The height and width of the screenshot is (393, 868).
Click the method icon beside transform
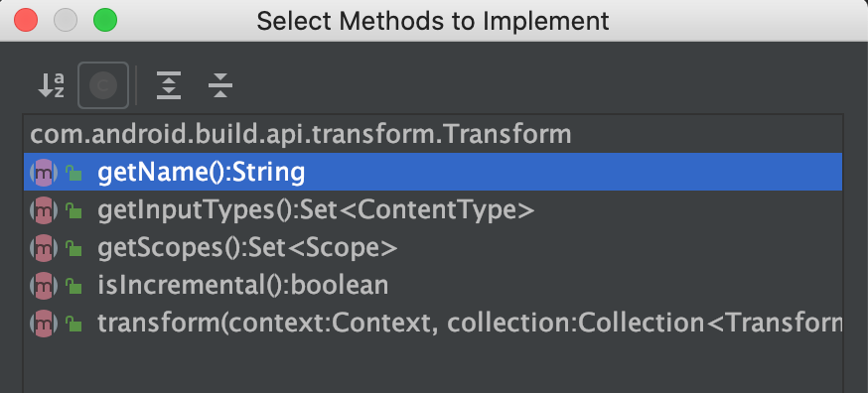(x=44, y=324)
